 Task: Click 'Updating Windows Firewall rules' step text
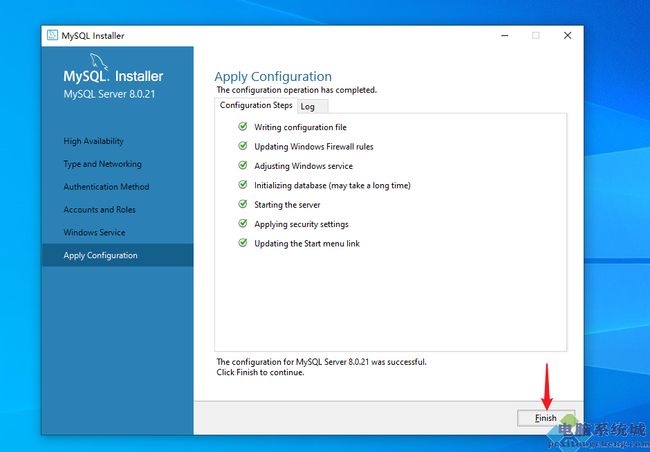pos(314,147)
